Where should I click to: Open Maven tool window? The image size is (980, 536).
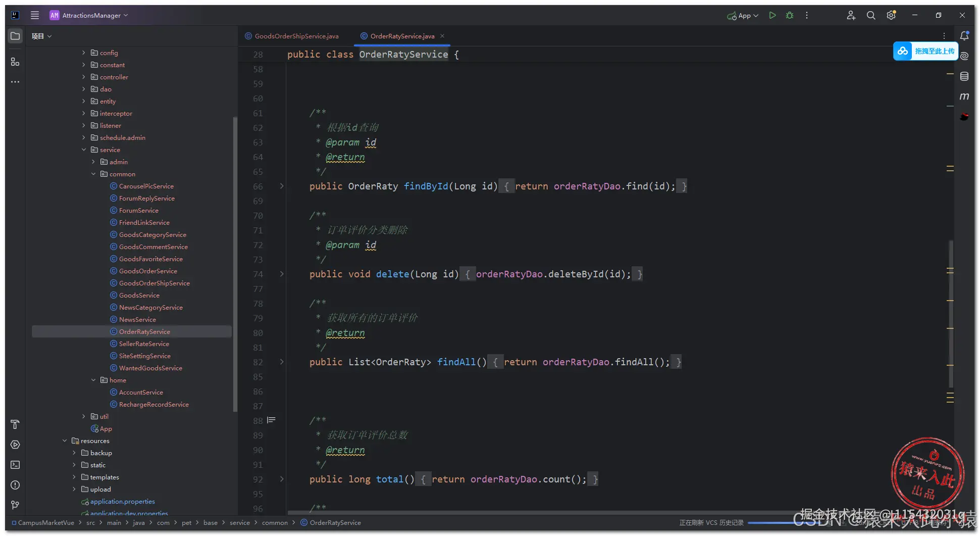964,96
